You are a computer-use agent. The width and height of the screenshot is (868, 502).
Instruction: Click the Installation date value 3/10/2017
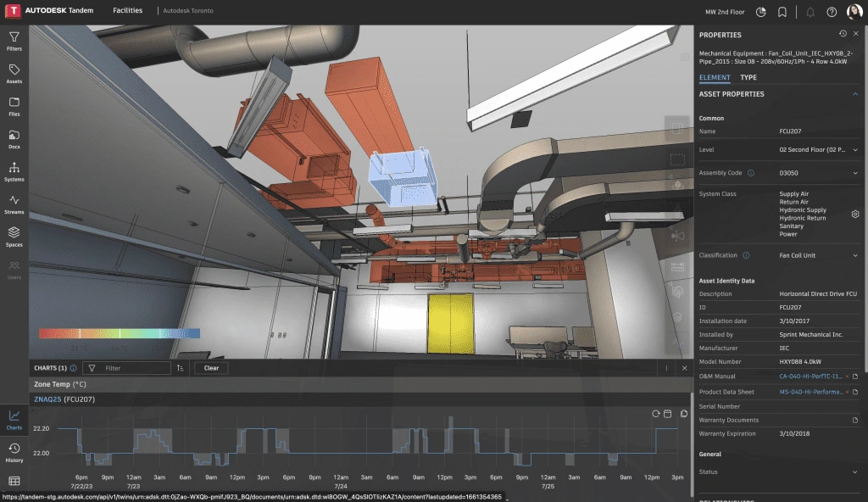[x=794, y=321]
